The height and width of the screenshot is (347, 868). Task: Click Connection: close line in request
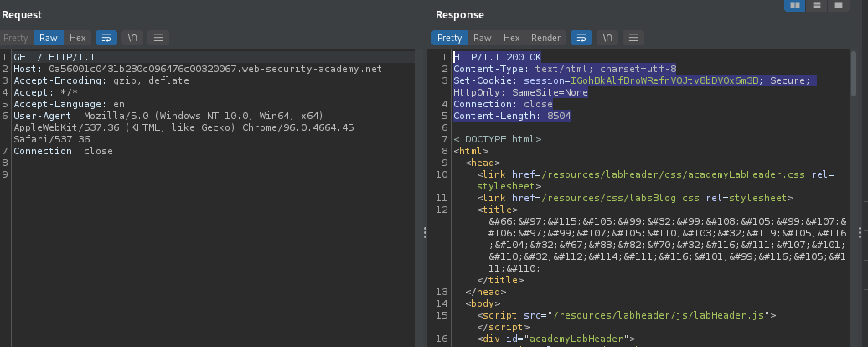pos(63,151)
